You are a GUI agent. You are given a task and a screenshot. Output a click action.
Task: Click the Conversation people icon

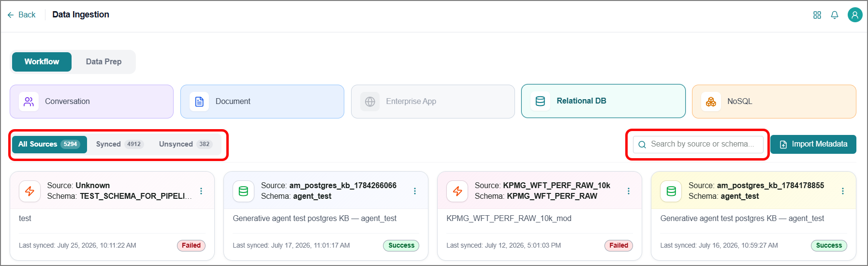[29, 102]
